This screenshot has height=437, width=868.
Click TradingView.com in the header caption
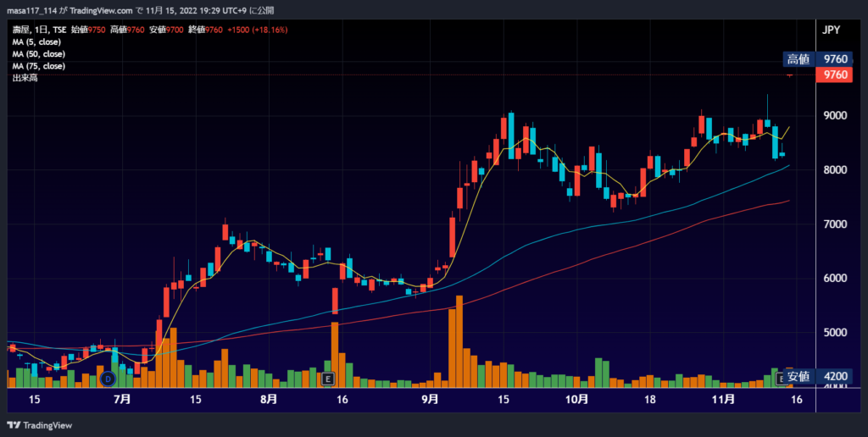[x=102, y=10]
